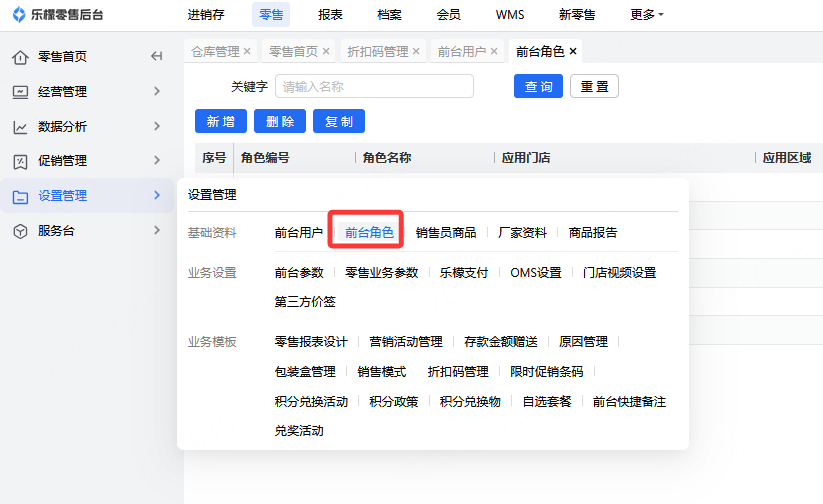
Task: Click the 删除 delete button
Action: pos(280,121)
